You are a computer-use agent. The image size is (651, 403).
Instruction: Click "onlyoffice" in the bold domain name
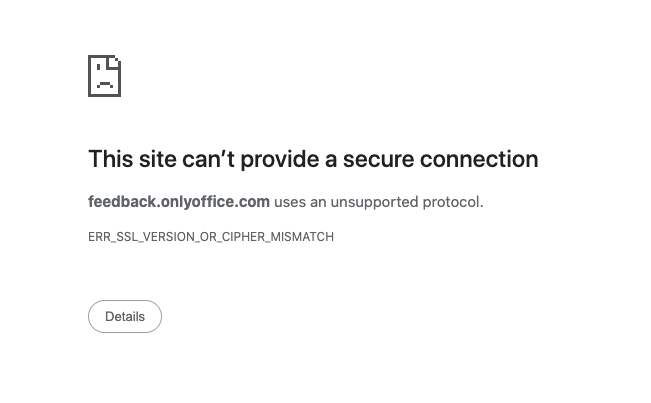[x=198, y=201]
